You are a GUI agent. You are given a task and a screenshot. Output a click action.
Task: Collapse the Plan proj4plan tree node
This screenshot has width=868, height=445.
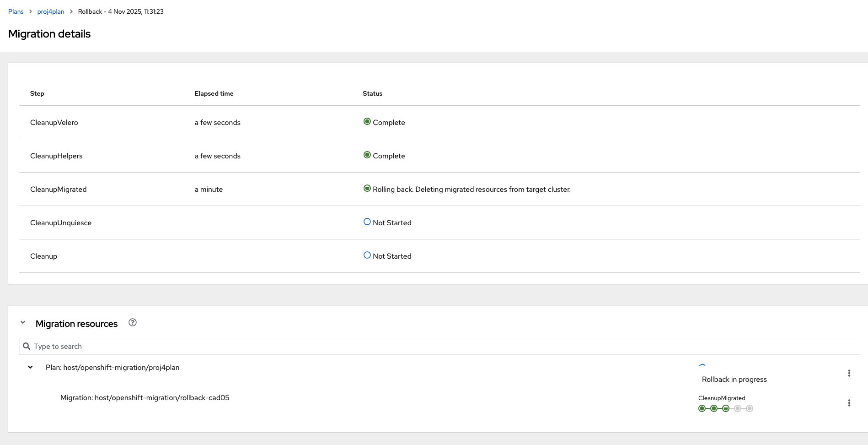30,367
